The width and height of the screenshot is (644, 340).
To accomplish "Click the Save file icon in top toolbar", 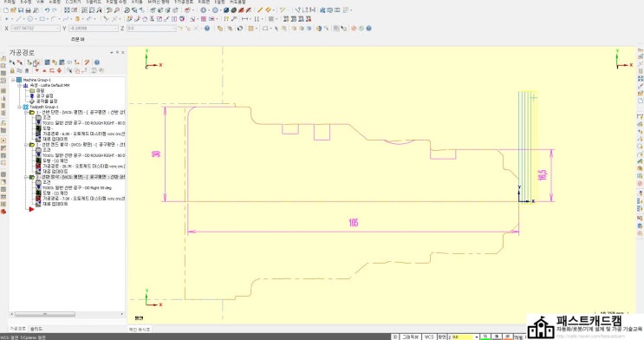I will 21,10.
